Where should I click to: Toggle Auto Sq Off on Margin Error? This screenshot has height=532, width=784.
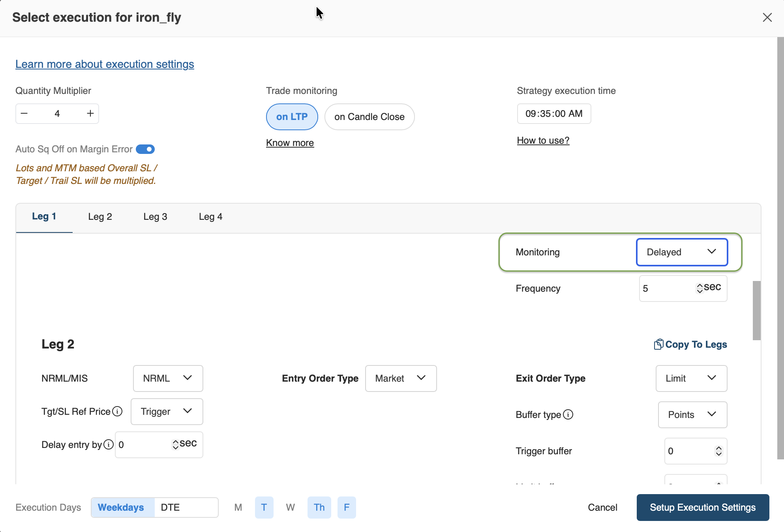(x=145, y=149)
